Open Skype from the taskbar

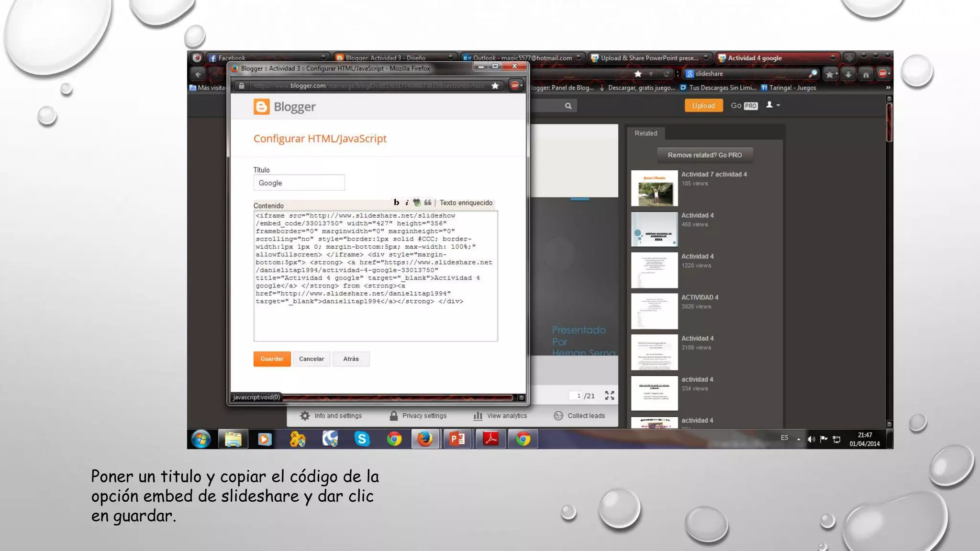coord(362,439)
